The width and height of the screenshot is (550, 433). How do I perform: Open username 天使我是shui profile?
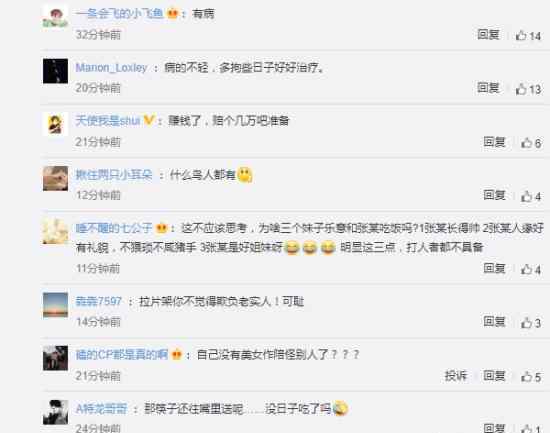[108, 121]
